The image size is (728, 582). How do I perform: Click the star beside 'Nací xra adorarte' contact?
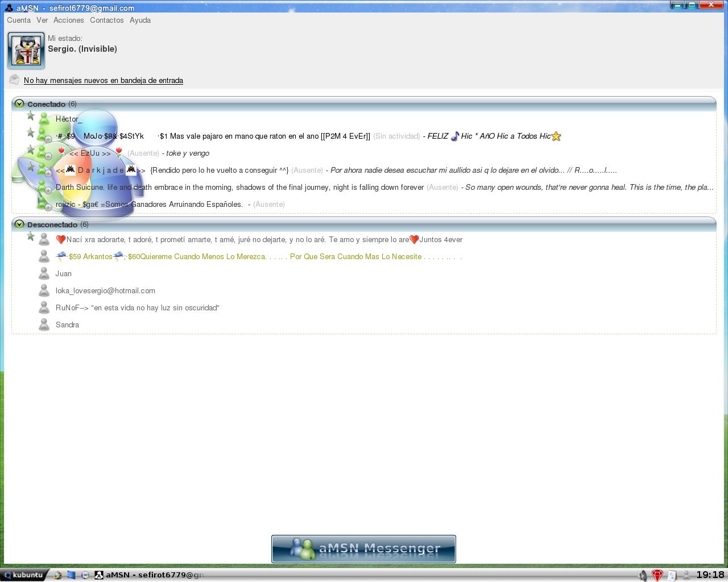click(31, 236)
